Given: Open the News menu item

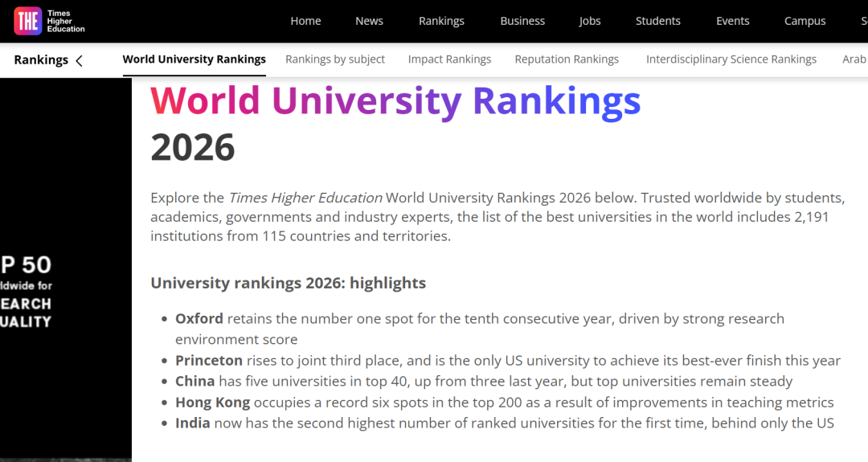Looking at the screenshot, I should point(369,21).
